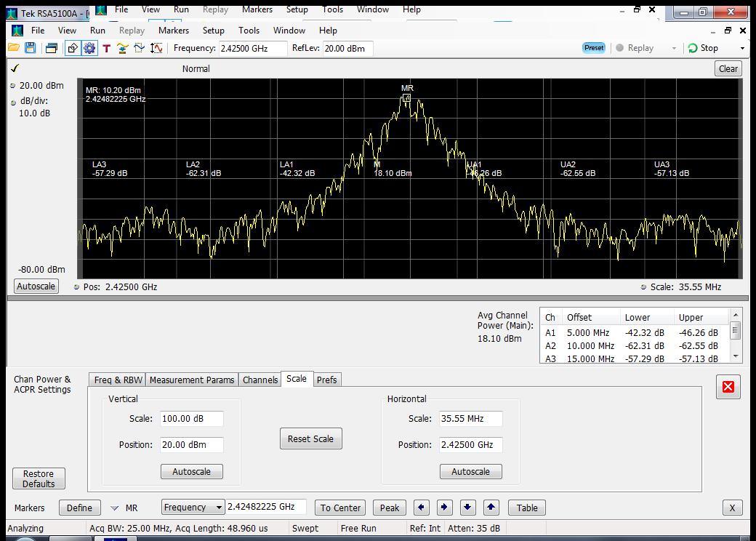Image resolution: width=756 pixels, height=541 pixels.
Task: Move marker to next peak right arrow
Action: pyautogui.click(x=444, y=508)
